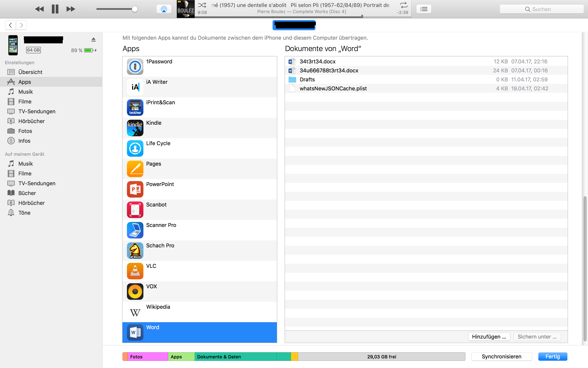Skip forward to the next track
This screenshot has height=368, width=588.
[x=71, y=9]
